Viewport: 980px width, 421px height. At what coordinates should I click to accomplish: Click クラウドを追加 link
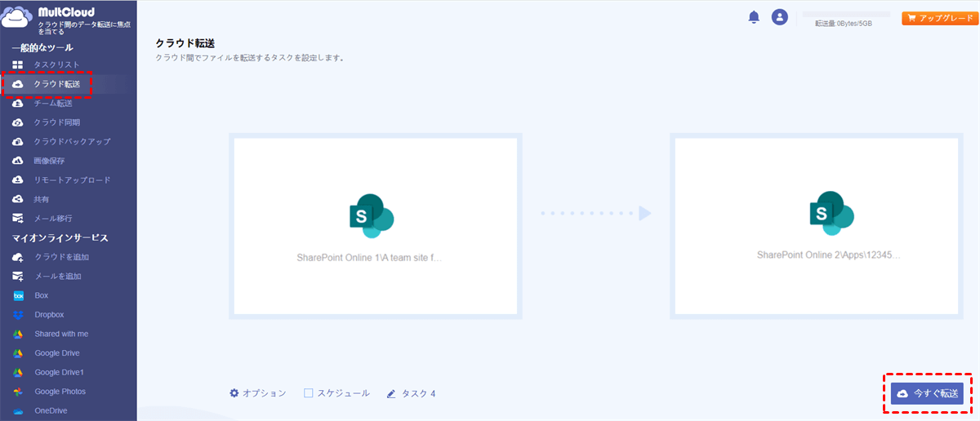(x=61, y=257)
